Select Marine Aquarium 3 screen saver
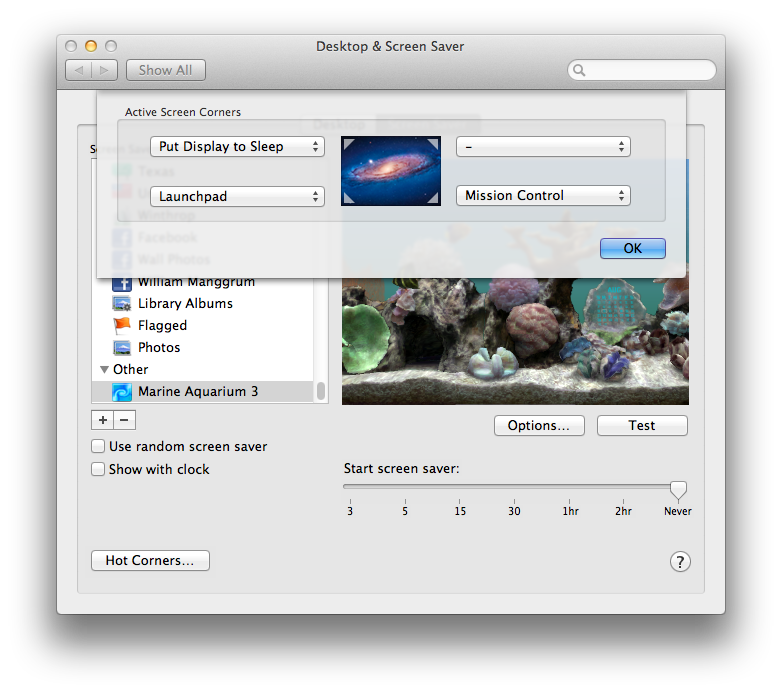This screenshot has height=693, width=782. pos(203,391)
